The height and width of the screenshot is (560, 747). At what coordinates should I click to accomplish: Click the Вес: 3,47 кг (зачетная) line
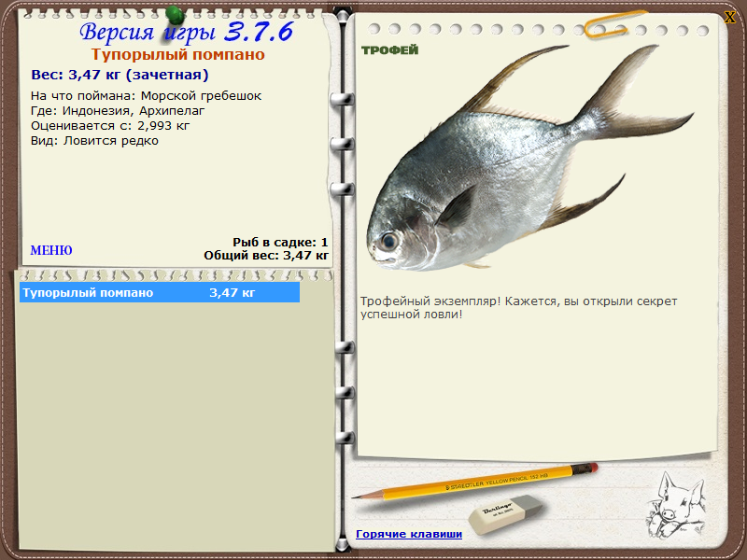click(x=120, y=75)
